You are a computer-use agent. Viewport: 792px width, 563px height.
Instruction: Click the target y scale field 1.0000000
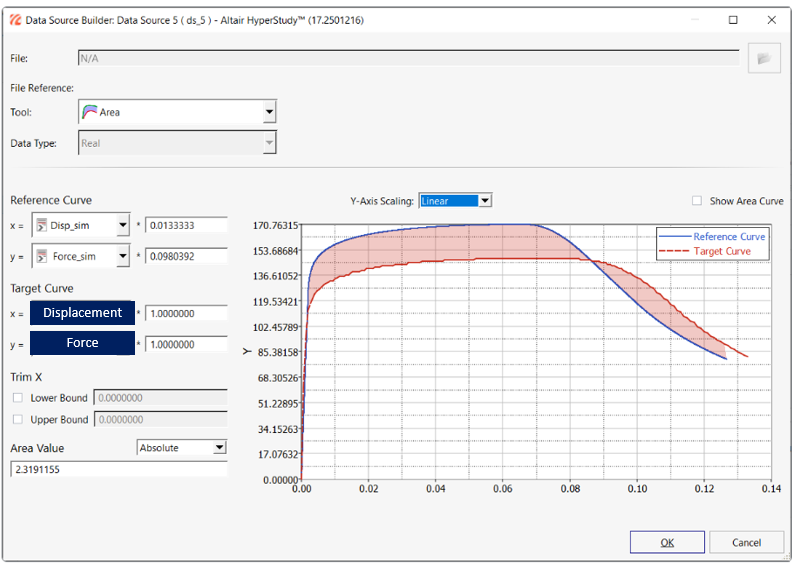(x=186, y=344)
